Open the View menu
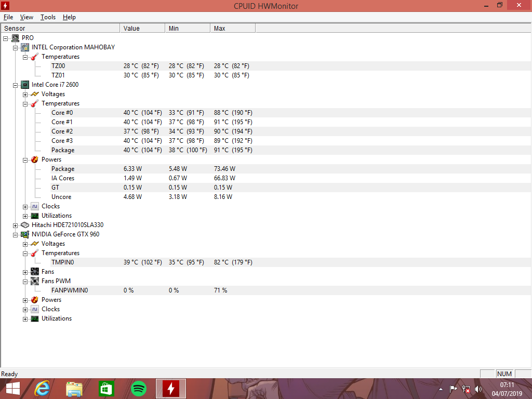 point(26,17)
